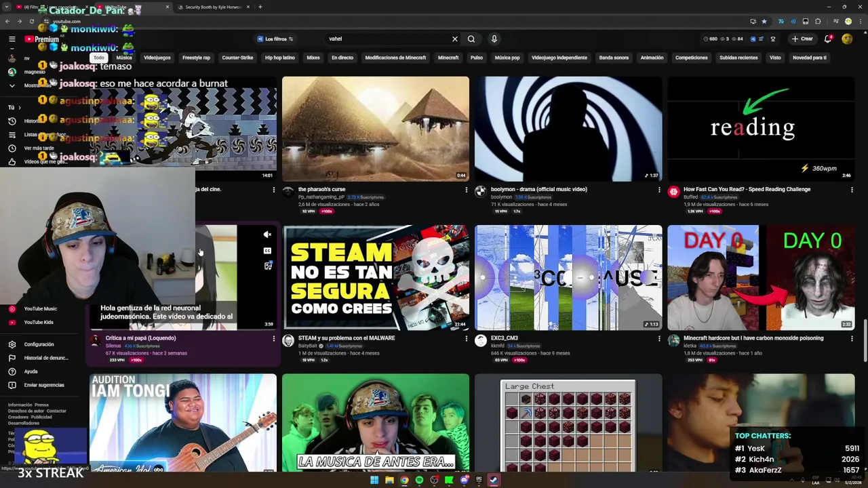Open the Chrome extensions puzzle icon
868x488 pixels.
818,21
